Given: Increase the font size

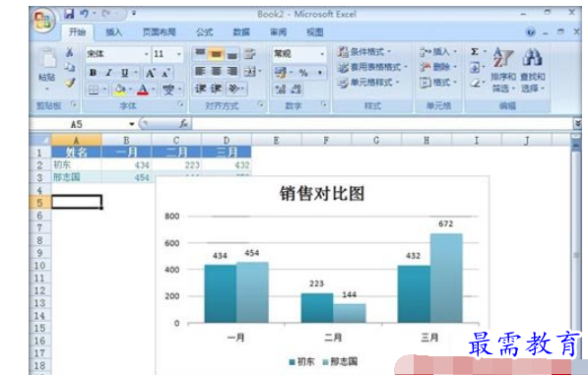Looking at the screenshot, I should click(151, 73).
